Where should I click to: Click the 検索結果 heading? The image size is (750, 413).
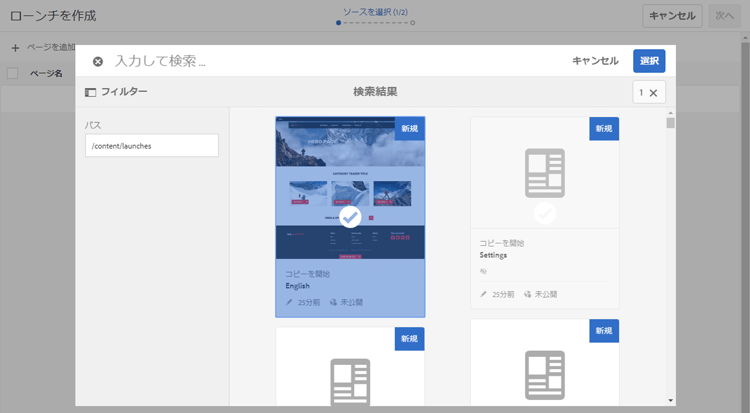(375, 91)
